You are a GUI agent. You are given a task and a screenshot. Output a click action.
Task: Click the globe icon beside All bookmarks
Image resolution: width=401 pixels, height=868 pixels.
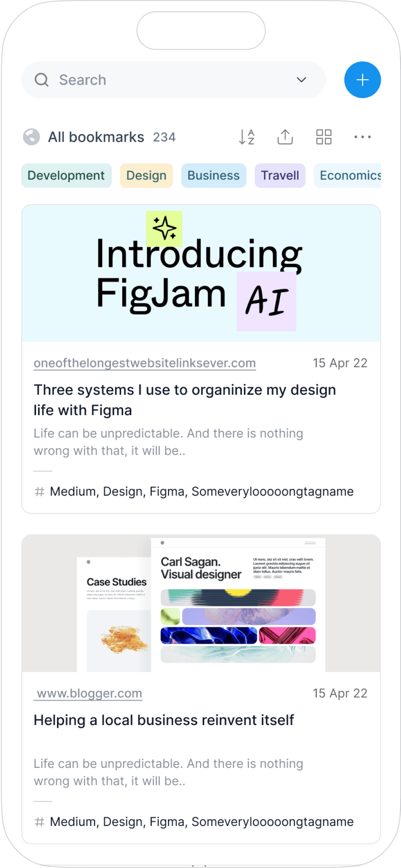pos(32,137)
